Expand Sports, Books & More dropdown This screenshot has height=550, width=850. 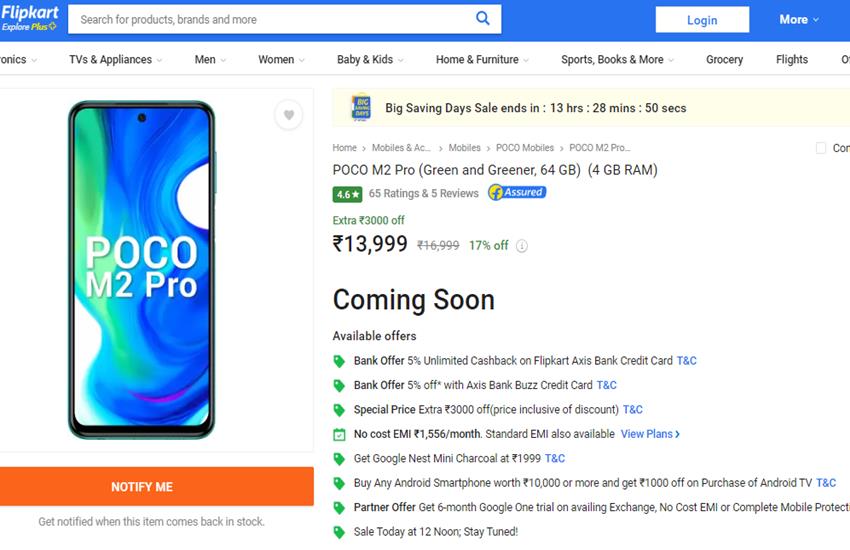[617, 60]
